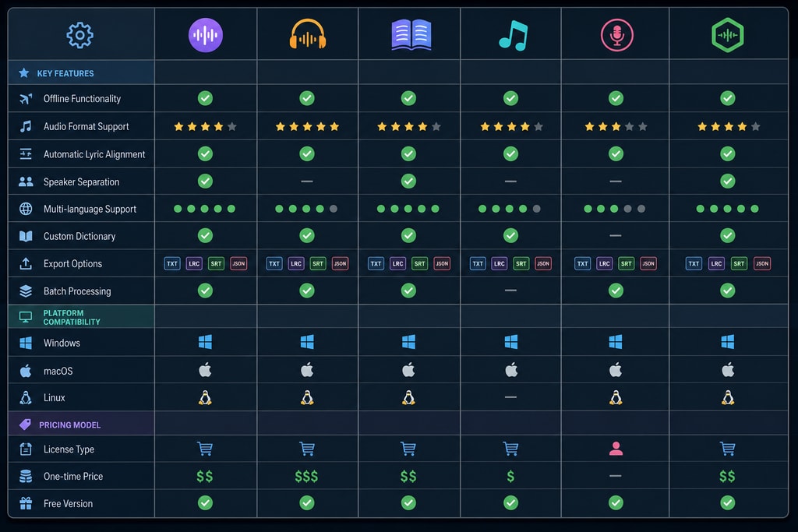Click the monitor icon beside Platform Compatibility

(x=26, y=317)
